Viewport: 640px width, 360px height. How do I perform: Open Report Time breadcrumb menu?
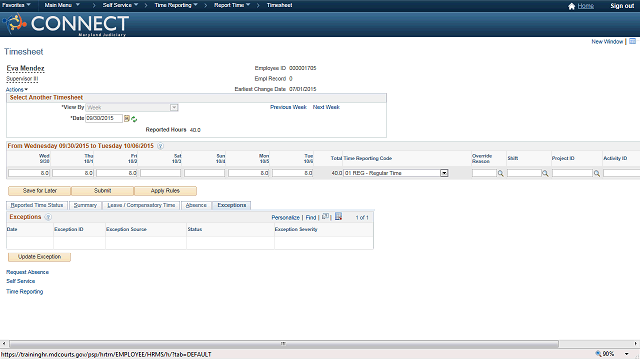pos(232,5)
